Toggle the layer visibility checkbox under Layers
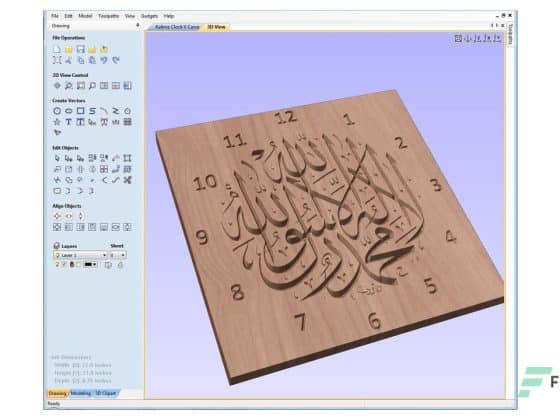Viewport: 560px width, 420px height. tap(64, 265)
